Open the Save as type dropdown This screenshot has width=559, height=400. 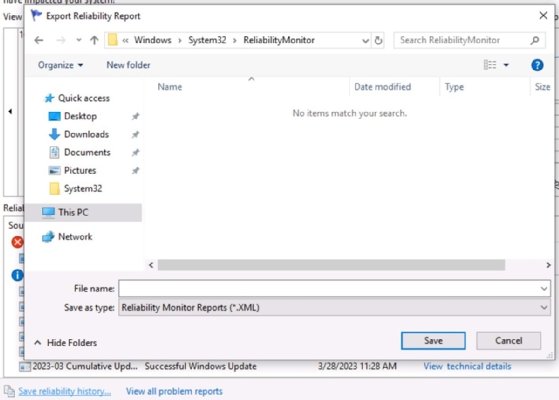pos(334,308)
